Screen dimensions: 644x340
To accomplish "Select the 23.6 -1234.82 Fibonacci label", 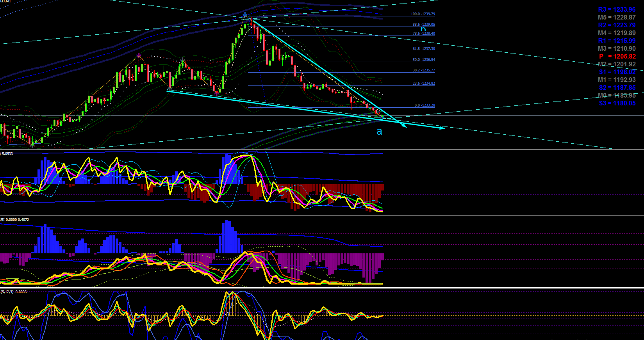I will [x=424, y=84].
